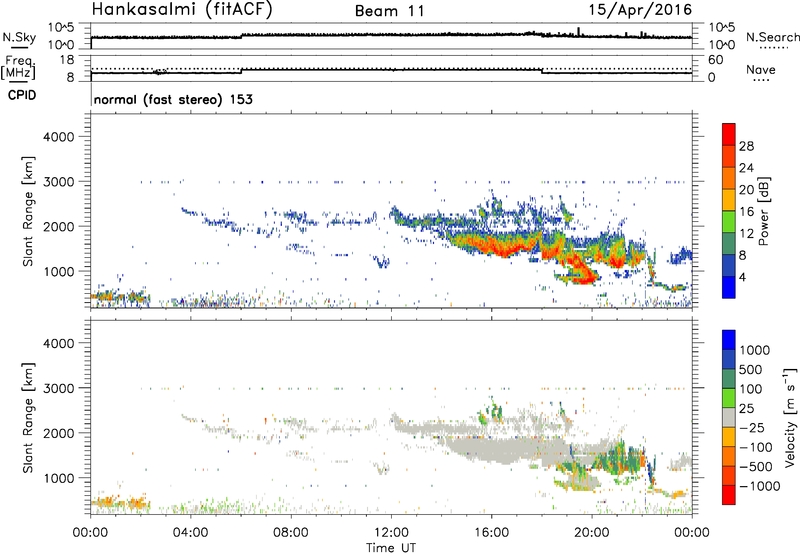Click the blue bottom of the power colorbar

click(729, 287)
